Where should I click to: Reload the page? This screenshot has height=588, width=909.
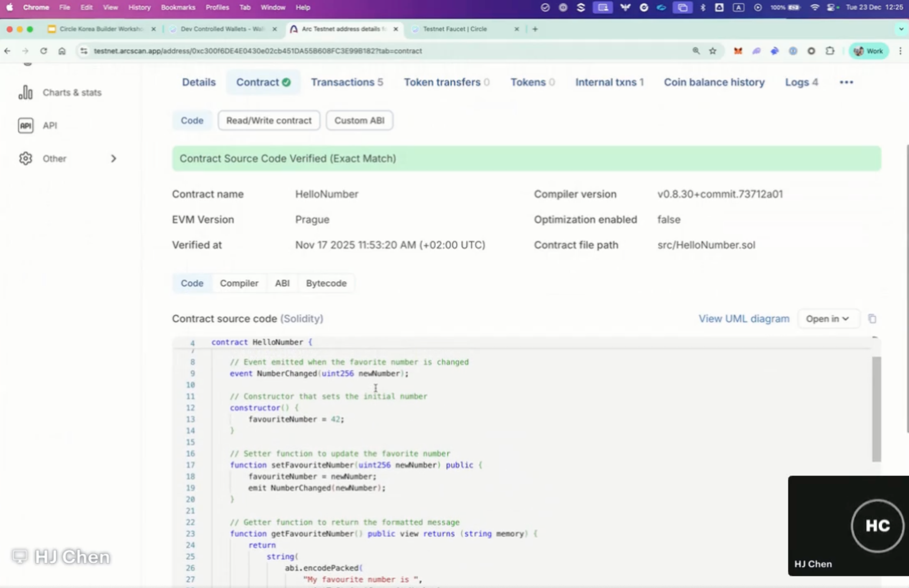44,51
